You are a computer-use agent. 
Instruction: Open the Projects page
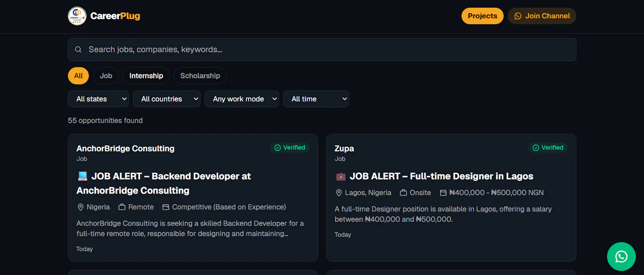click(x=482, y=16)
